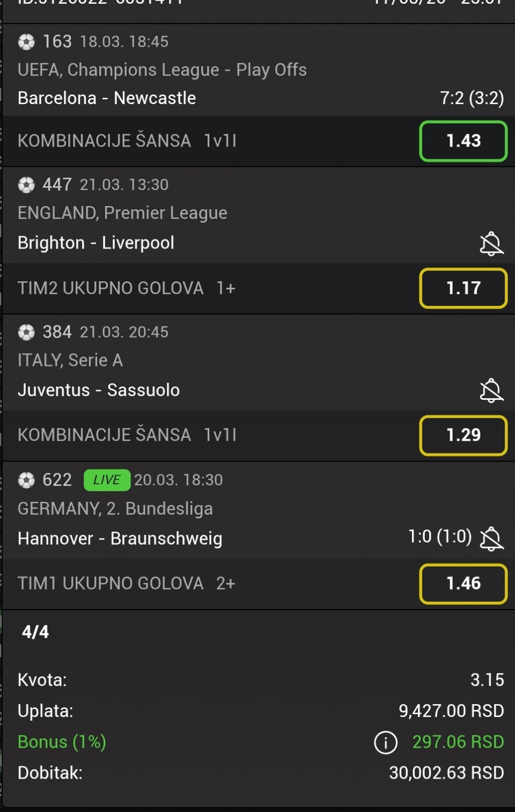Tap the 1.29 odds box
515x812 pixels.
(x=463, y=435)
